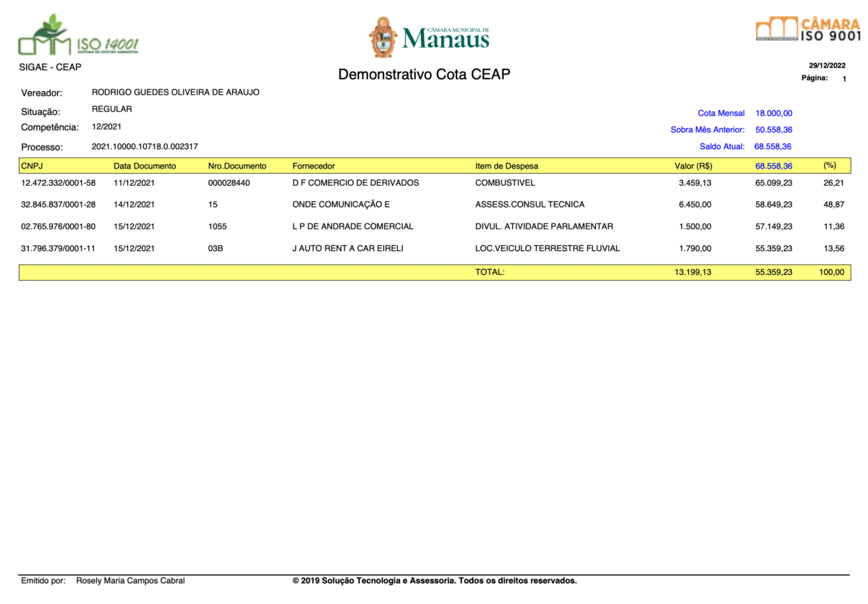The height and width of the screenshot is (604, 868).
Task: Click the percentage 26,21
Action: point(834,183)
